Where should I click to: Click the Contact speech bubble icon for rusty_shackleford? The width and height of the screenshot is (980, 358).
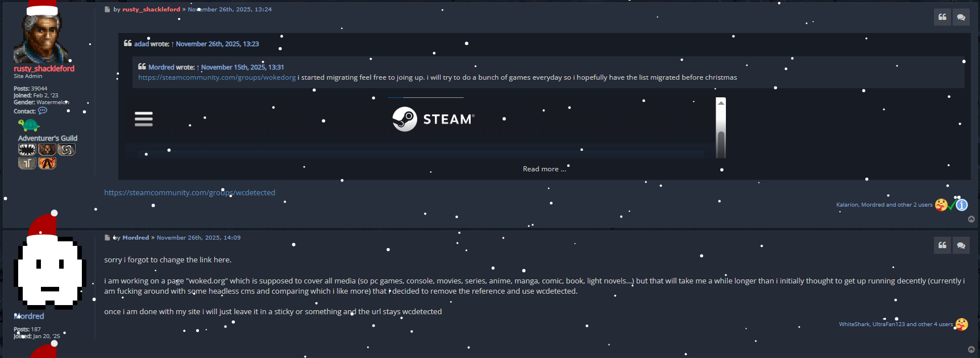(x=43, y=111)
